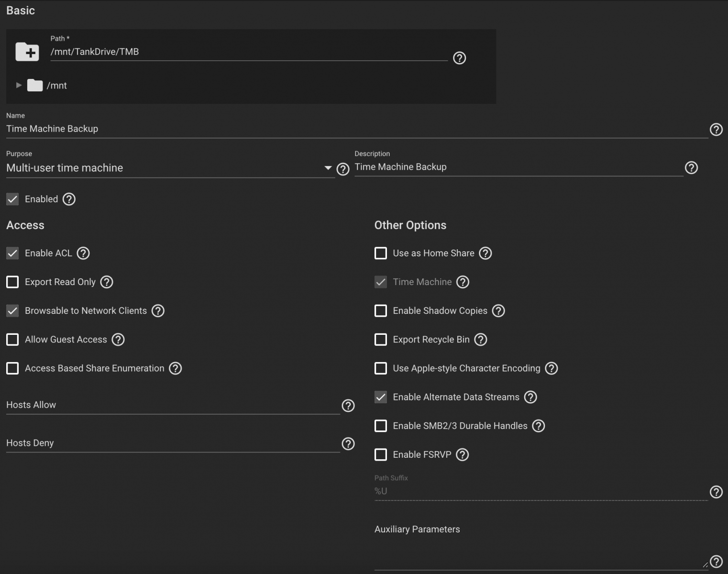Open help tooltip for the Name field

tap(716, 130)
